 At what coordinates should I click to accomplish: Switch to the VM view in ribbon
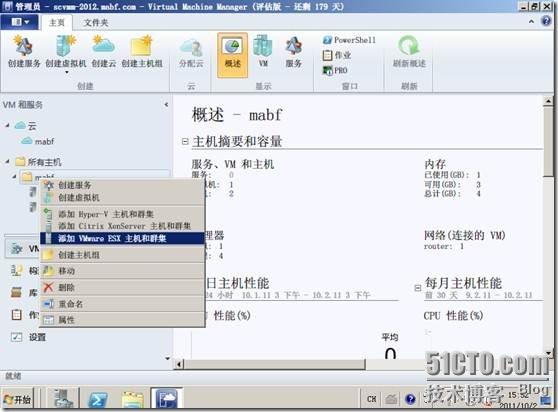pyautogui.click(x=263, y=52)
